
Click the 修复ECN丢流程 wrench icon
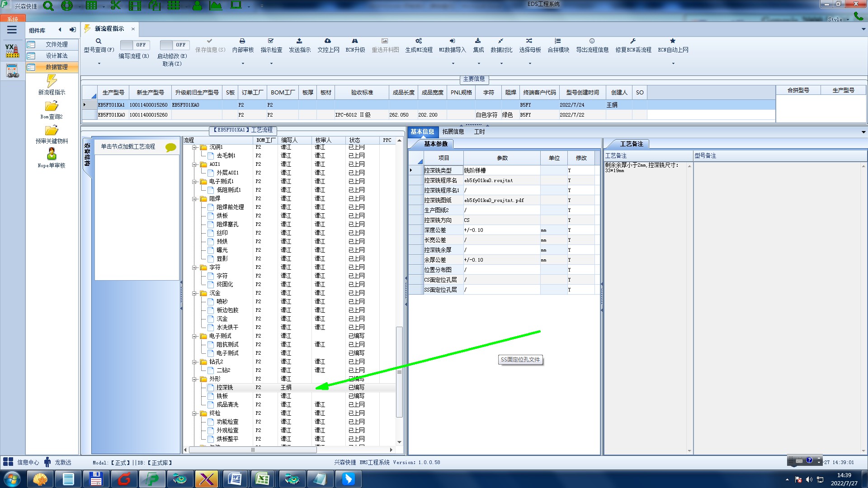(x=633, y=41)
